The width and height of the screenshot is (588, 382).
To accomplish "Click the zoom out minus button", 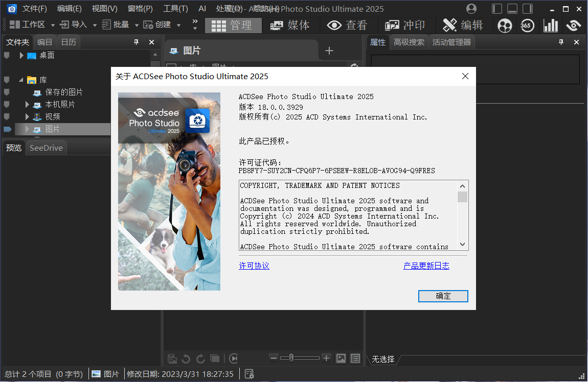I will tap(274, 359).
